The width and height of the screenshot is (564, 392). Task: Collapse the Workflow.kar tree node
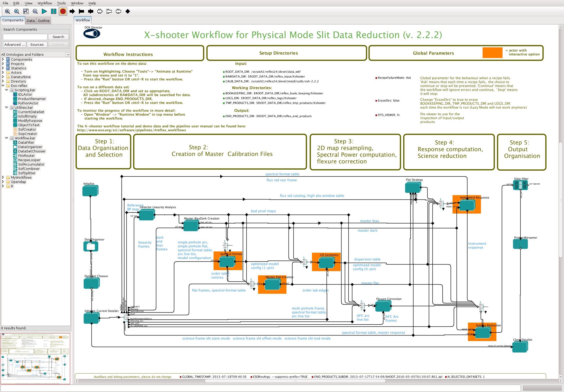(7, 138)
